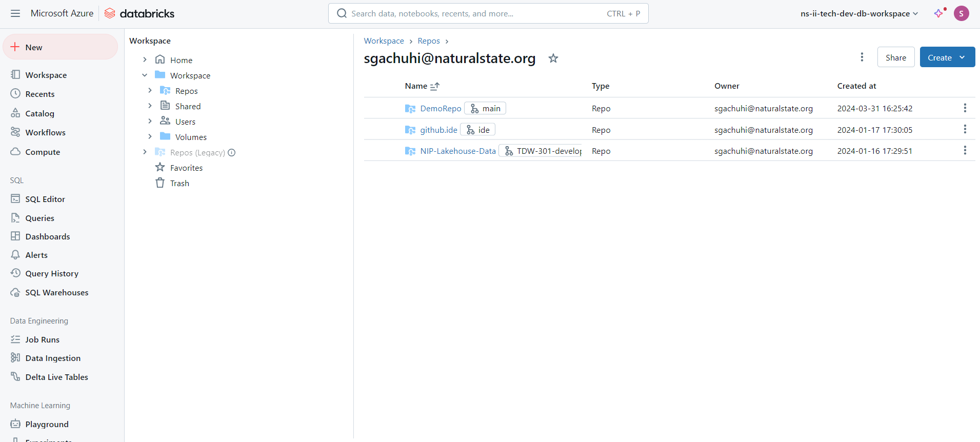Expand the Shared tree node
Image resolution: width=980 pixels, height=442 pixels.
tap(150, 106)
